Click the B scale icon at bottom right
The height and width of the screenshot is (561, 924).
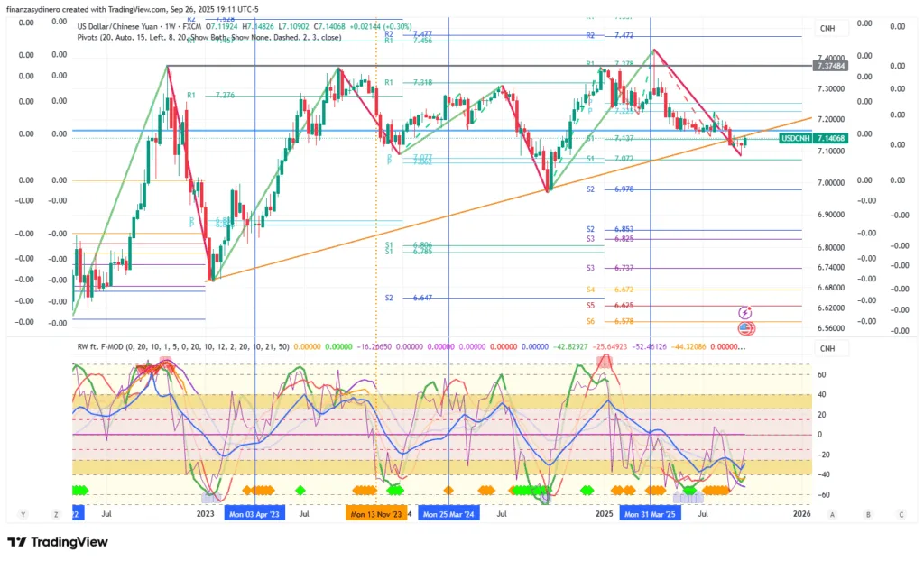click(867, 514)
